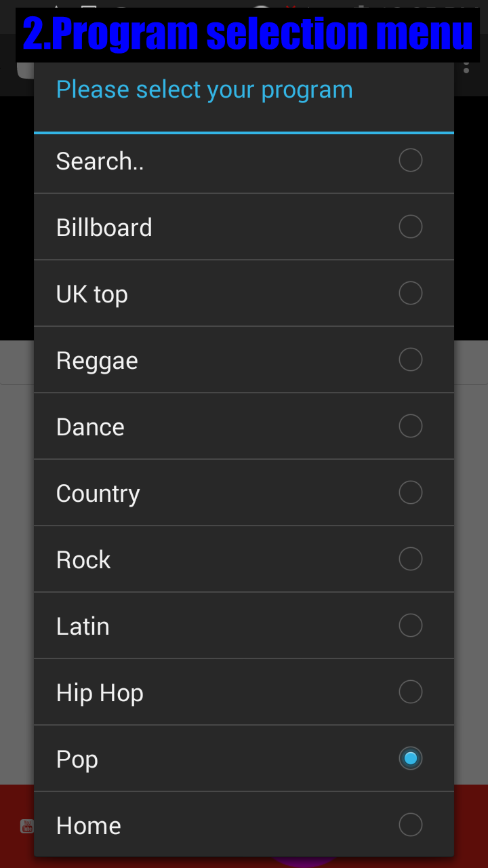Tap the Country label text
Image resolution: width=488 pixels, height=868 pixels.
click(x=98, y=494)
